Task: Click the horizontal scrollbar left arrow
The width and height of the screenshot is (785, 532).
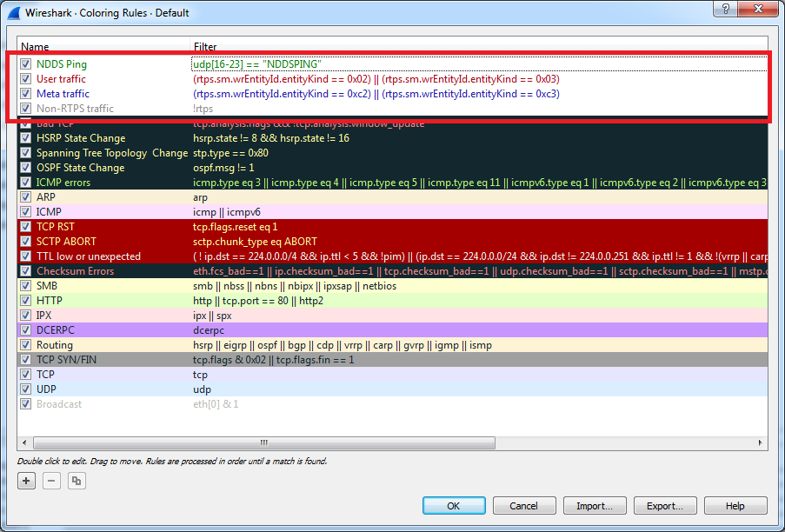Action: (24, 442)
